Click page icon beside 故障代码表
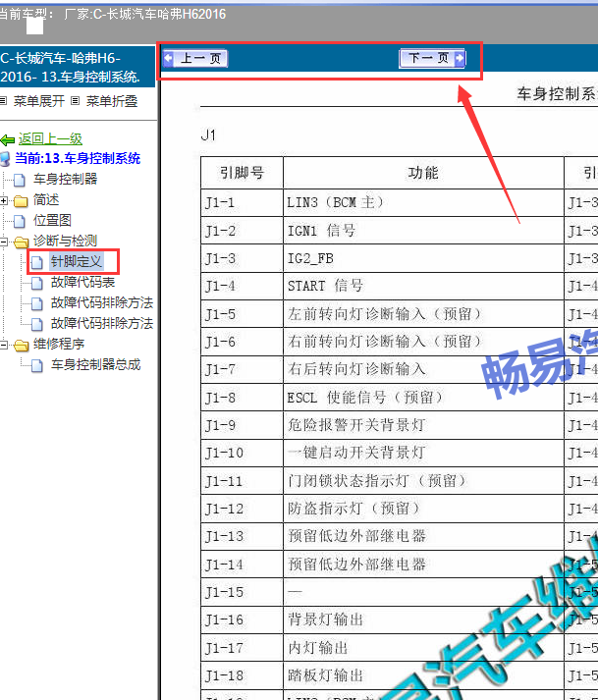 pos(37,283)
